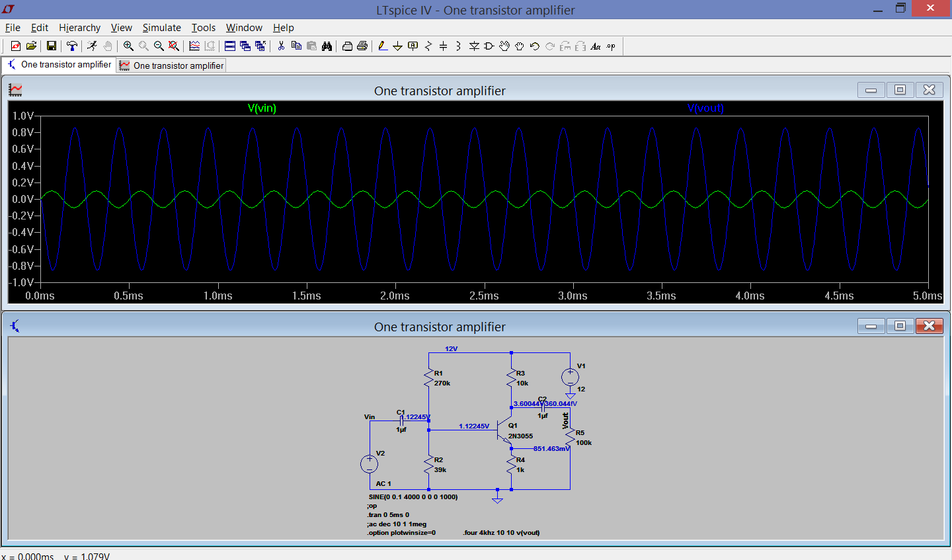Switch to the waveform plot tab with the graph icon
The height and width of the screenshot is (560, 952).
(171, 65)
